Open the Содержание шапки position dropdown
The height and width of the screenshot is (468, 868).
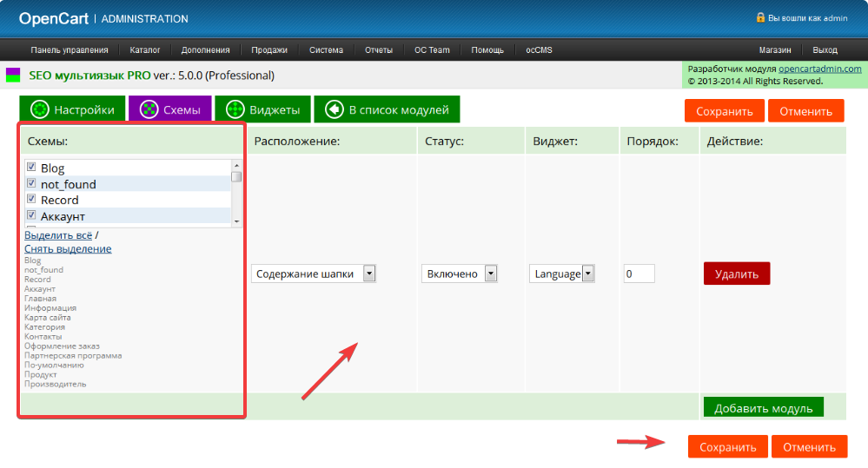pyautogui.click(x=314, y=274)
